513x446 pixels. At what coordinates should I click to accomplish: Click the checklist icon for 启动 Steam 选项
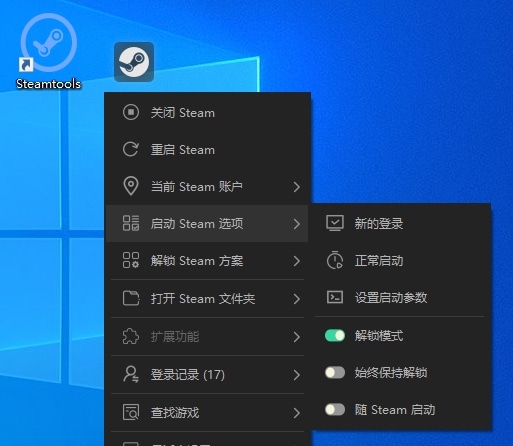(x=131, y=223)
